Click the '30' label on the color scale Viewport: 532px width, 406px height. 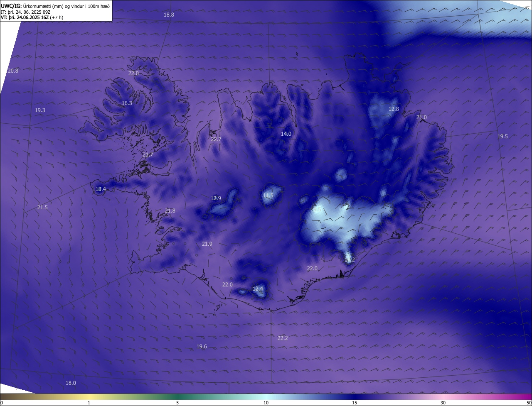pyautogui.click(x=443, y=403)
